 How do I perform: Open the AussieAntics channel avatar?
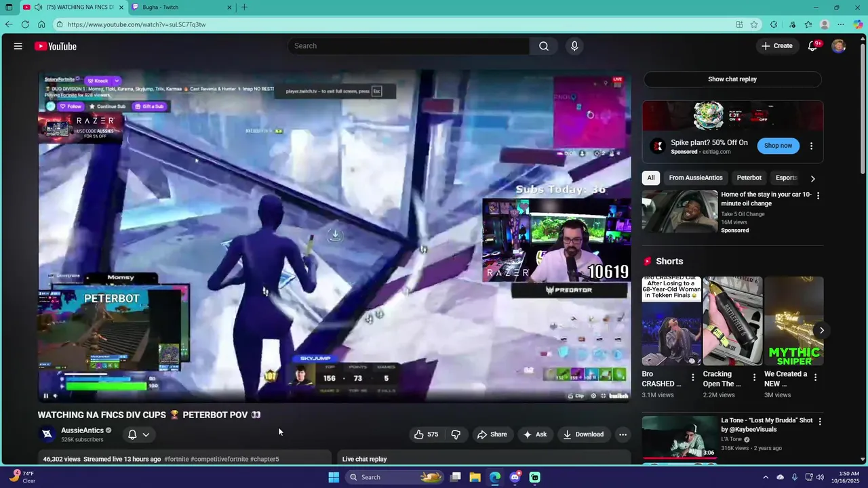[47, 434]
